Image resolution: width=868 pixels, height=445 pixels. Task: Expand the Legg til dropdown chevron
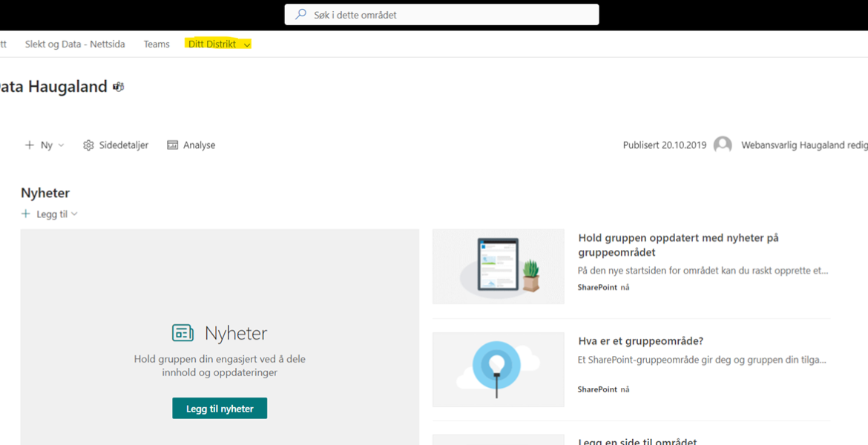tap(74, 214)
